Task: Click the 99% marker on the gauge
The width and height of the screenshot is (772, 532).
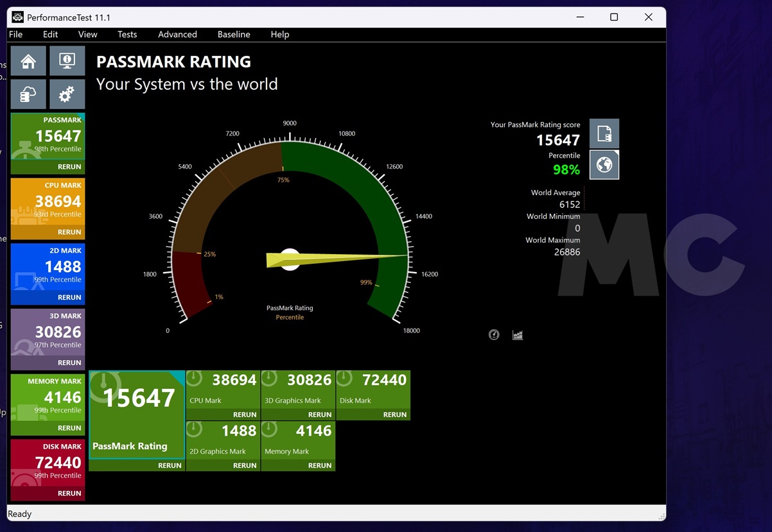Action: (x=366, y=282)
